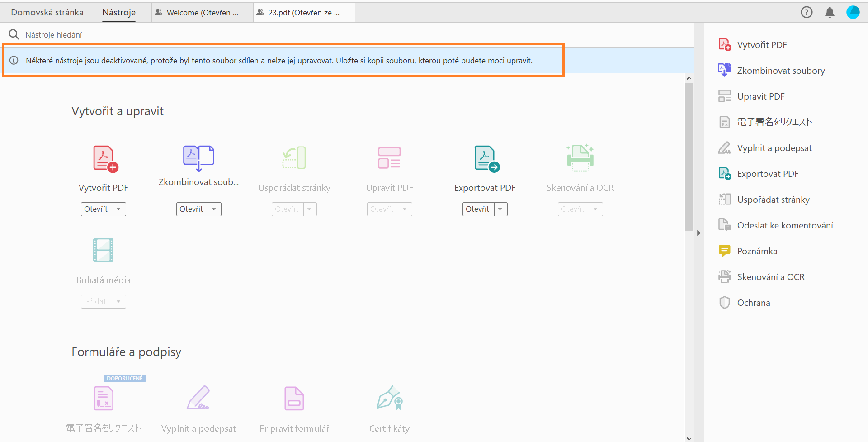Collapse the right tools pane with the arrow

(699, 233)
